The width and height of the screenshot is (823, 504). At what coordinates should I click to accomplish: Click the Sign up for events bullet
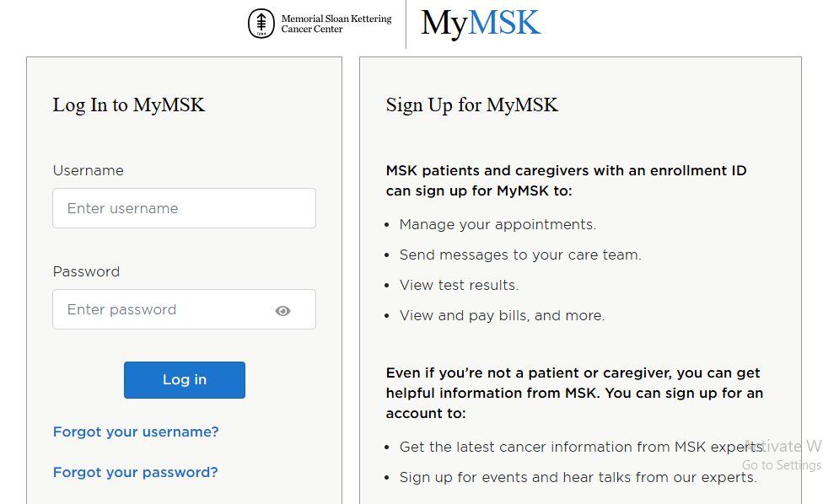tap(578, 477)
